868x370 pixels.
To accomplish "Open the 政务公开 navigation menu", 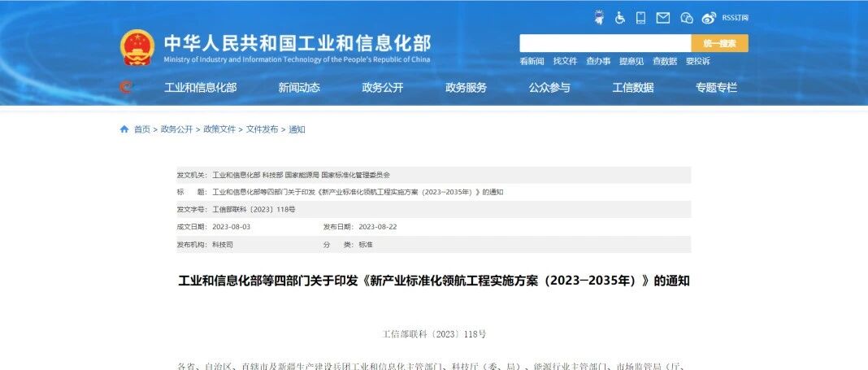I will (x=383, y=88).
